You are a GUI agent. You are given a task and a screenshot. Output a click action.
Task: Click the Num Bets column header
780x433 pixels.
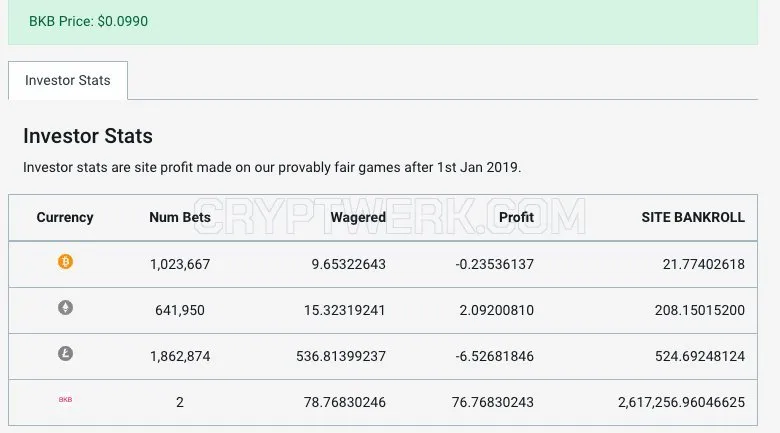click(x=180, y=217)
